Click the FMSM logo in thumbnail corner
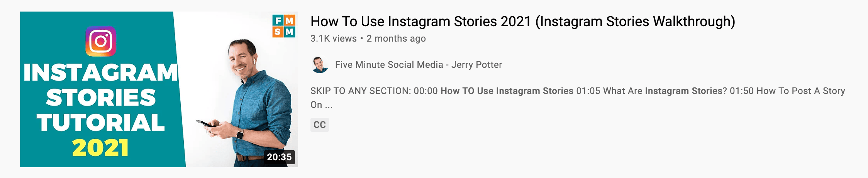The width and height of the screenshot is (868, 178). click(284, 26)
